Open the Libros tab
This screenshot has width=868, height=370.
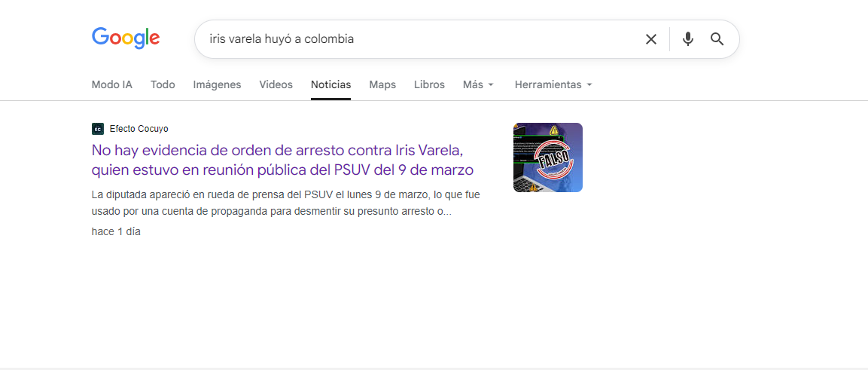tap(429, 84)
